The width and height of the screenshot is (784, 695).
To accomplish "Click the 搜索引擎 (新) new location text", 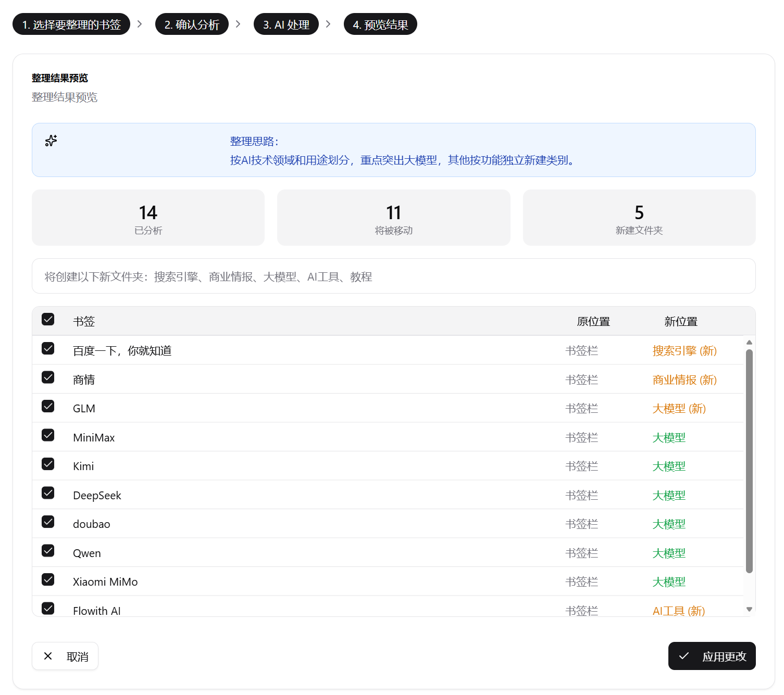I will [x=685, y=351].
